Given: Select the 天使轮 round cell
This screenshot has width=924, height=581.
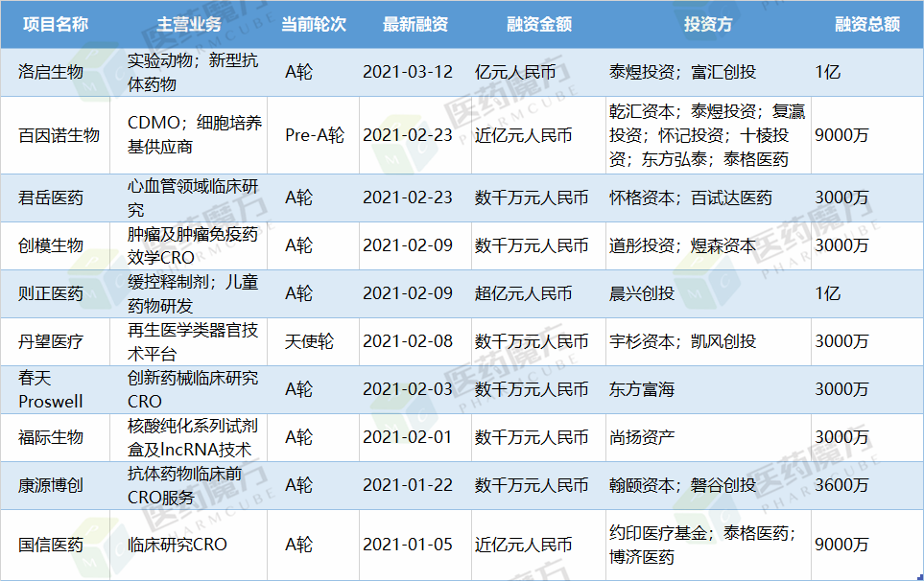Looking at the screenshot, I should pos(314,342).
